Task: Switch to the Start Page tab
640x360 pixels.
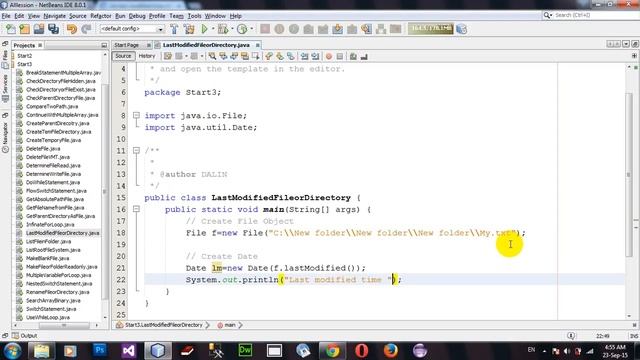Action: coord(127,45)
